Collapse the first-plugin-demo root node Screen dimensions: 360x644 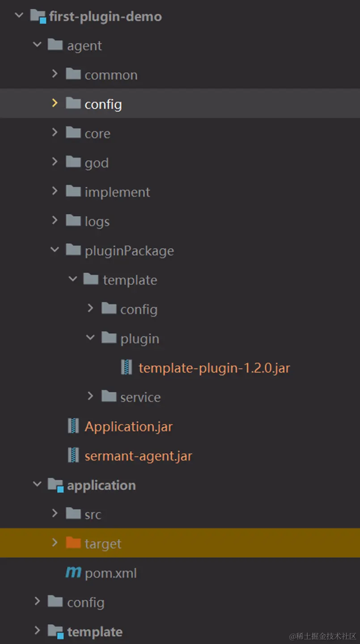click(x=19, y=15)
